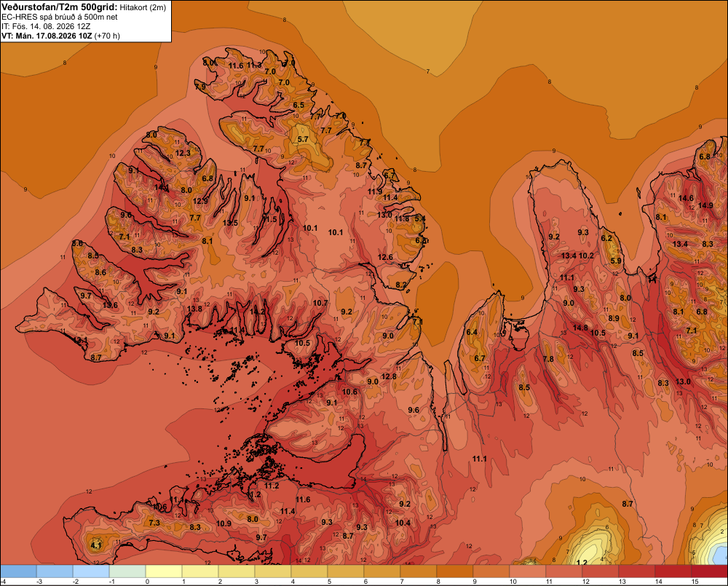The width and height of the screenshot is (728, 586).
Task: Choose the orange legend swatch between 7 and 8
Action: coord(419,571)
